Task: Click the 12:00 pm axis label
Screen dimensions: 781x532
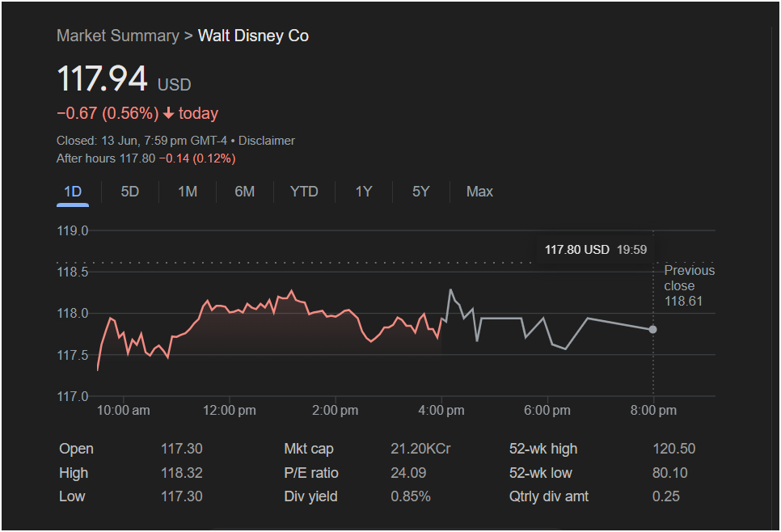Action: click(229, 411)
